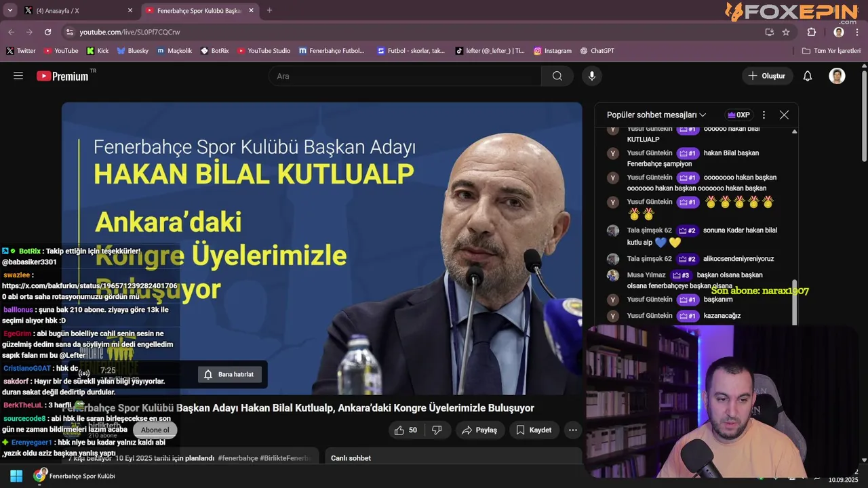
Task: Close the live chat panel
Action: point(784,115)
